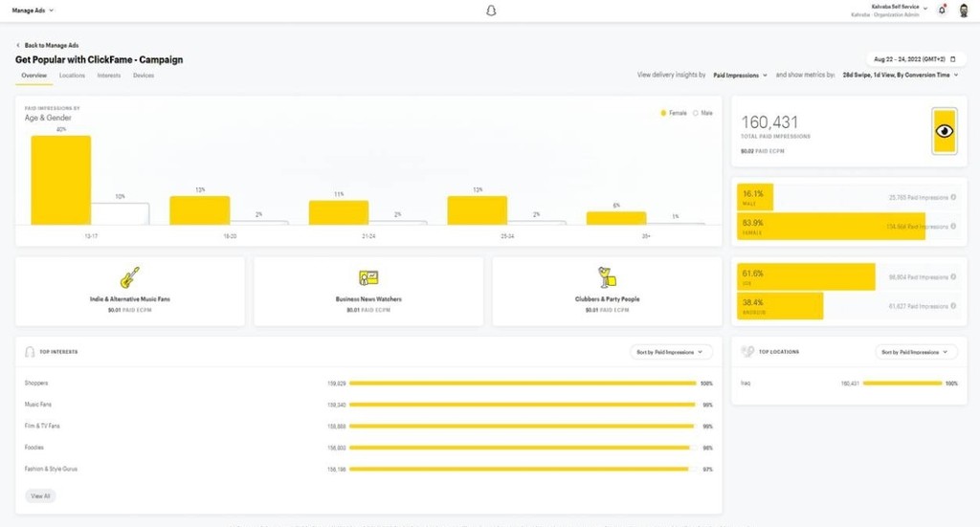980x527 pixels.
Task: Click the 16.1% Male gender bar
Action: tap(755, 197)
